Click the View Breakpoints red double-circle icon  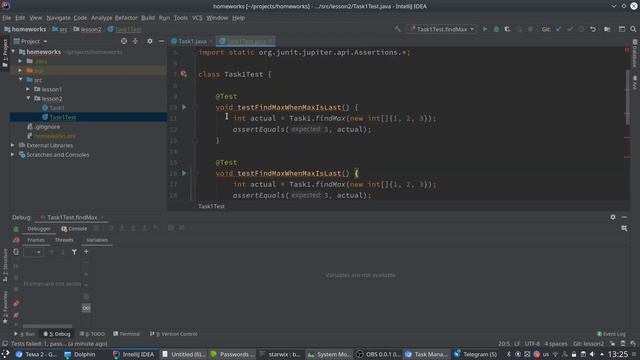pyautogui.click(x=16, y=304)
